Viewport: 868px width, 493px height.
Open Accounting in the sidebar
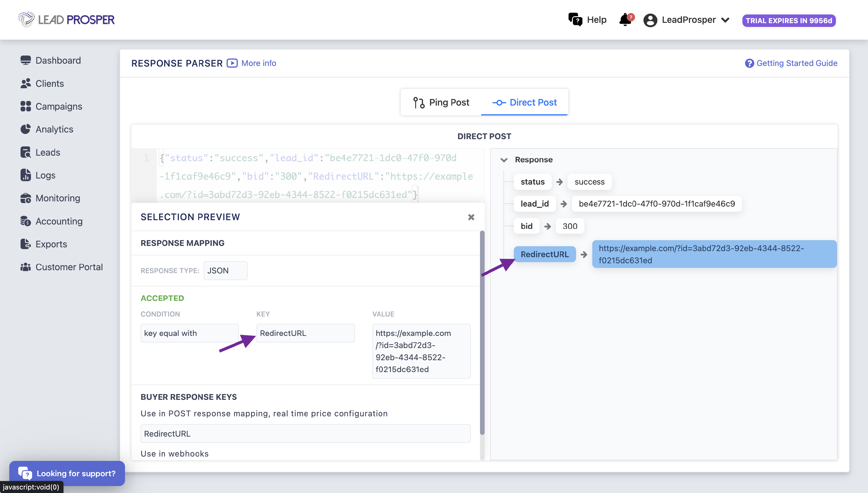[59, 221]
